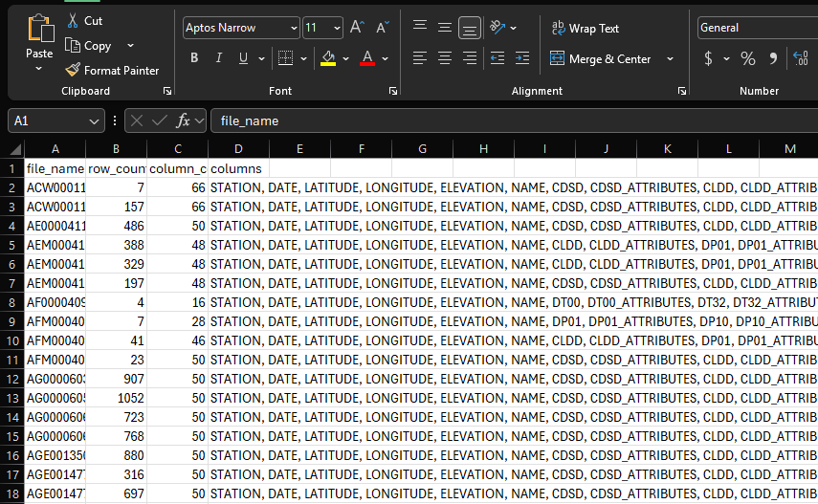
Task: Open Font settings dialog launcher
Action: click(x=393, y=91)
